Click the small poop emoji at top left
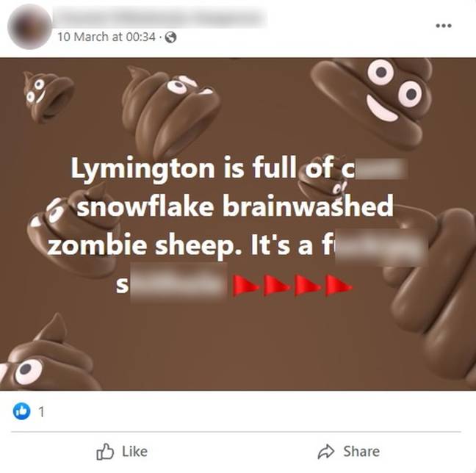Viewport: 476px width, 473px height. tap(47, 96)
